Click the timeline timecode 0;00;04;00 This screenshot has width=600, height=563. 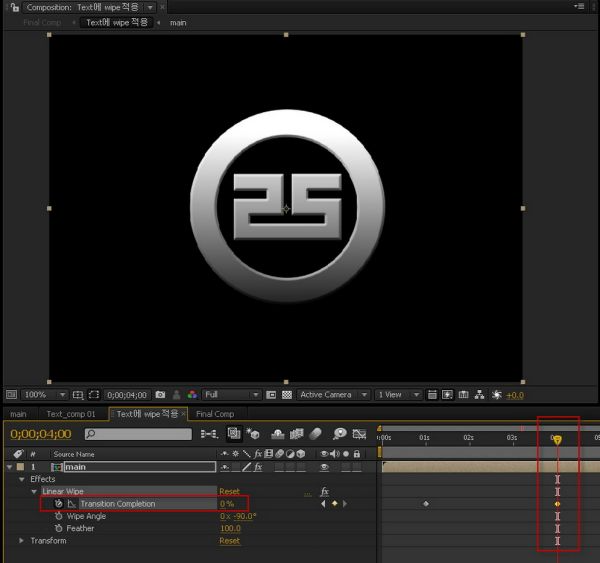(41, 434)
